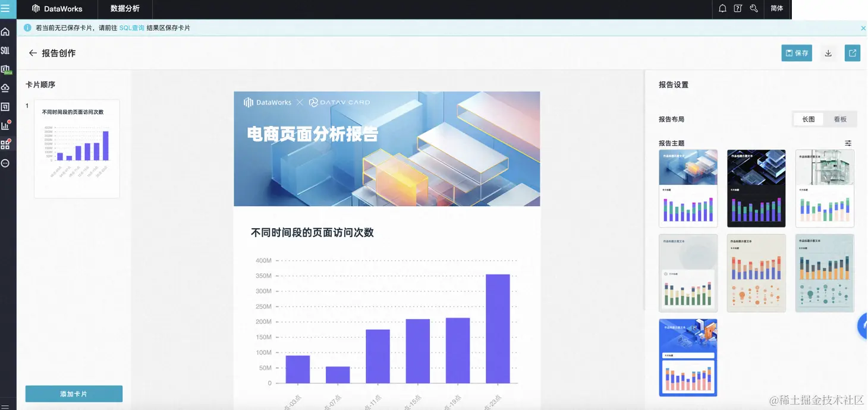The image size is (868, 410).
Task: Open notifications bell icon
Action: coord(722,9)
